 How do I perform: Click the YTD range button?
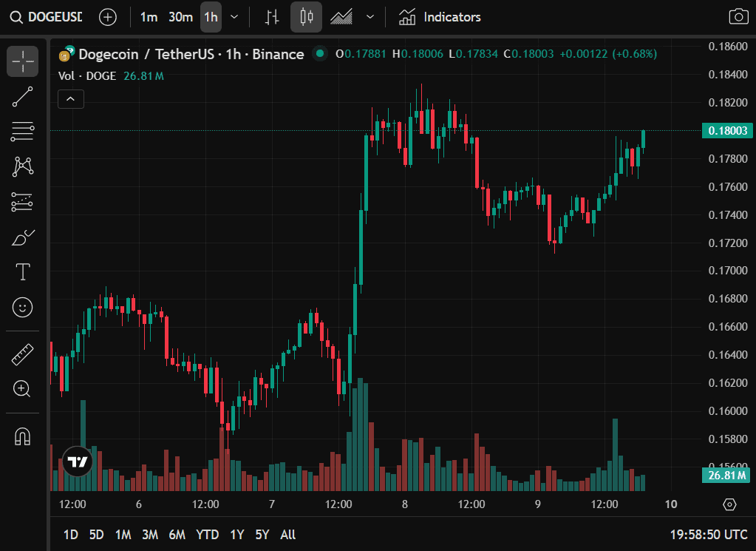(x=207, y=535)
